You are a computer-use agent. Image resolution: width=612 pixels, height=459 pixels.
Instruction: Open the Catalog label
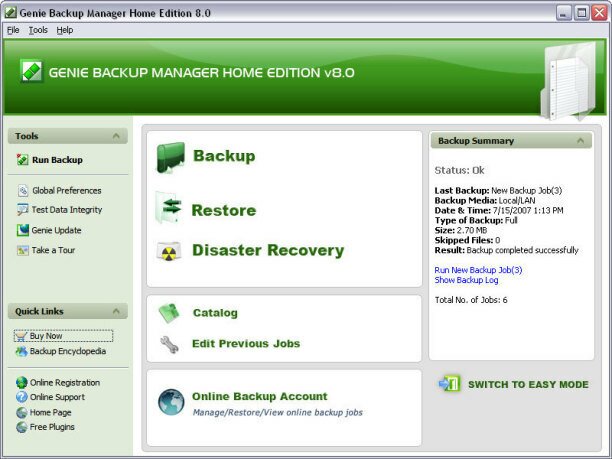coord(215,313)
